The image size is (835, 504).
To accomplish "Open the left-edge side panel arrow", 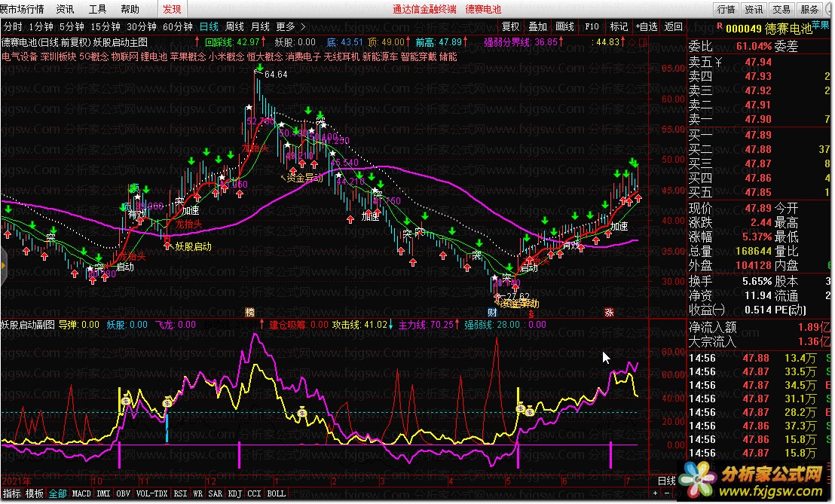I will coord(3,266).
